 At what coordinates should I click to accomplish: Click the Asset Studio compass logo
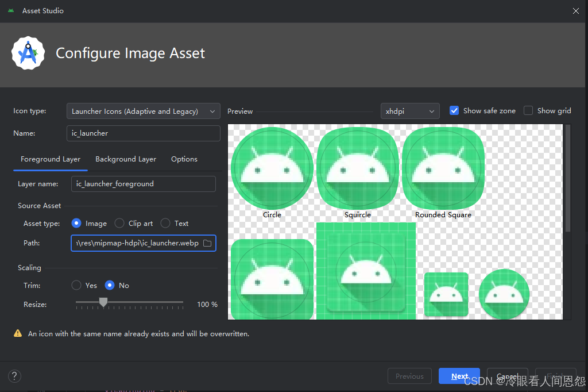[28, 53]
